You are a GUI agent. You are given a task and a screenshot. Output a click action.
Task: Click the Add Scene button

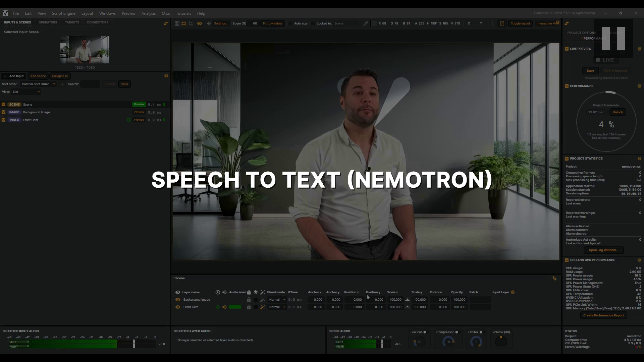(38, 76)
